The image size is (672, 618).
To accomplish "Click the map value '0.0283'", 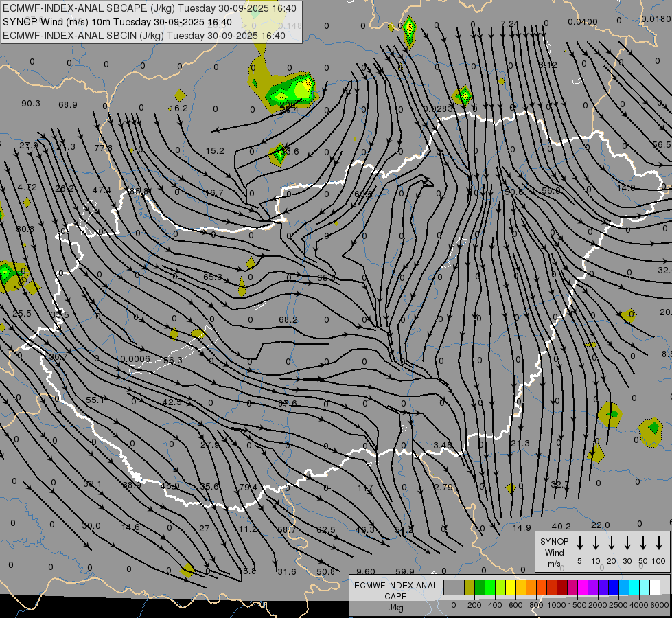I will point(437,109).
